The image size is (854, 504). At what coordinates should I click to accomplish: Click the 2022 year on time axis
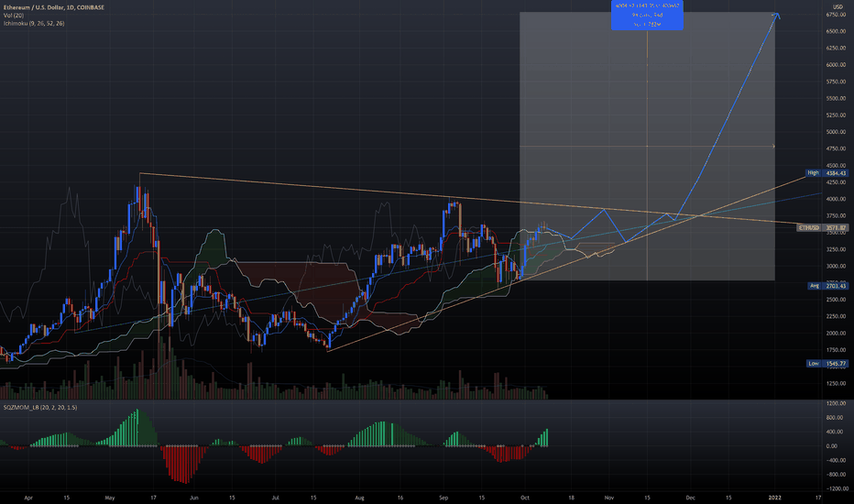[x=774, y=498]
